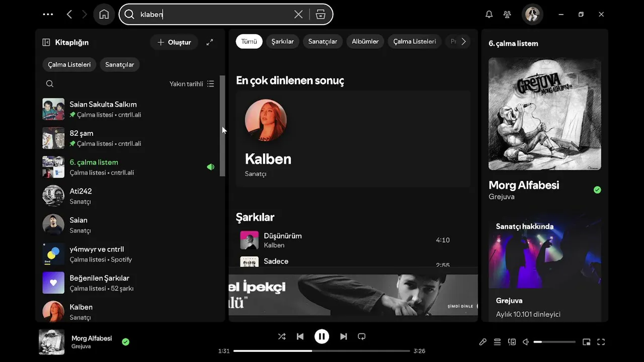Open Sanatçı hakkında artist card
The height and width of the screenshot is (362, 644).
(545, 269)
